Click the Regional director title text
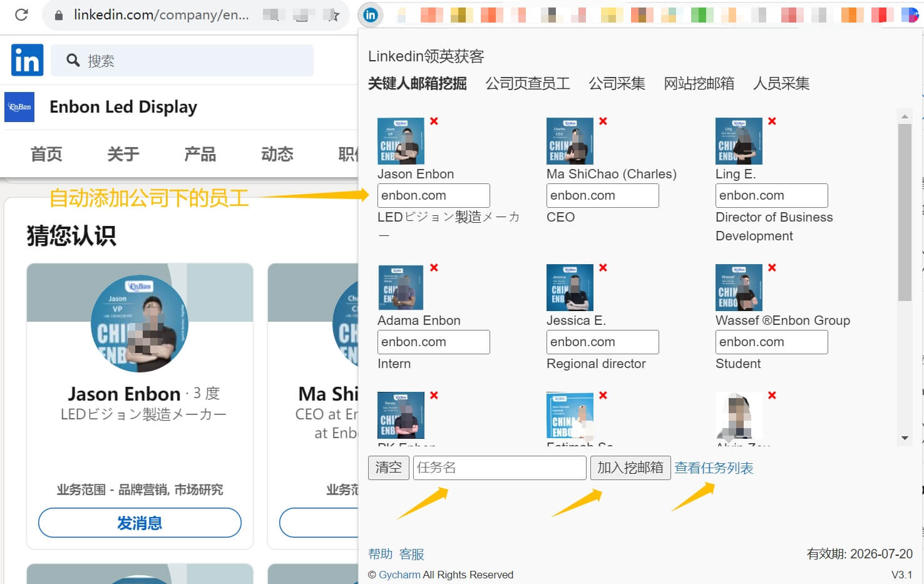Viewport: 924px width, 584px height. pos(596,364)
